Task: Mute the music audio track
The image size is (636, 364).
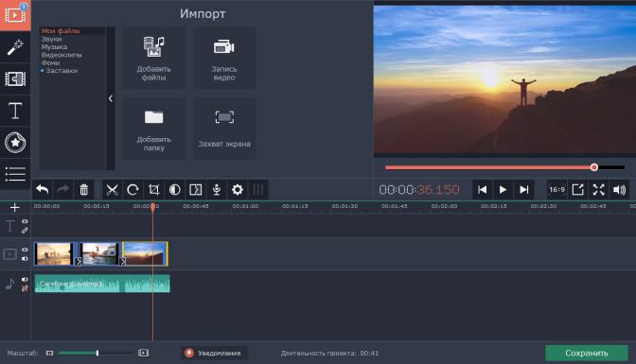Action: (x=25, y=279)
